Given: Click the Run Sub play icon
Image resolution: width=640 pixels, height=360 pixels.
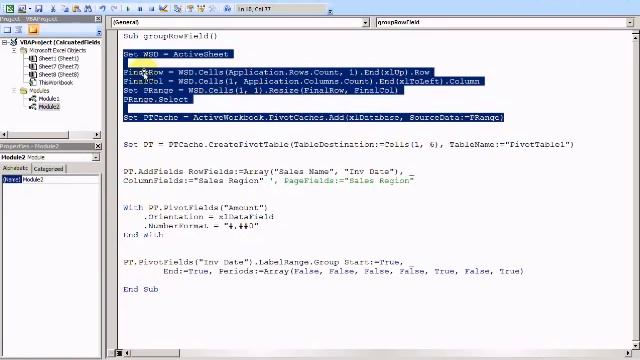Looking at the screenshot, I should 128,8.
